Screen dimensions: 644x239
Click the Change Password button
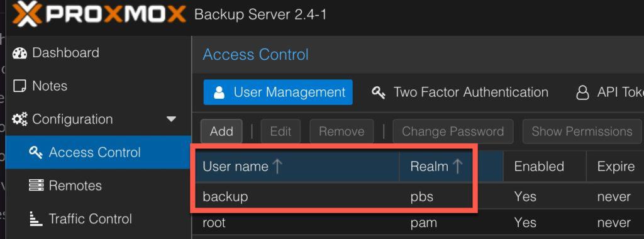tap(453, 131)
